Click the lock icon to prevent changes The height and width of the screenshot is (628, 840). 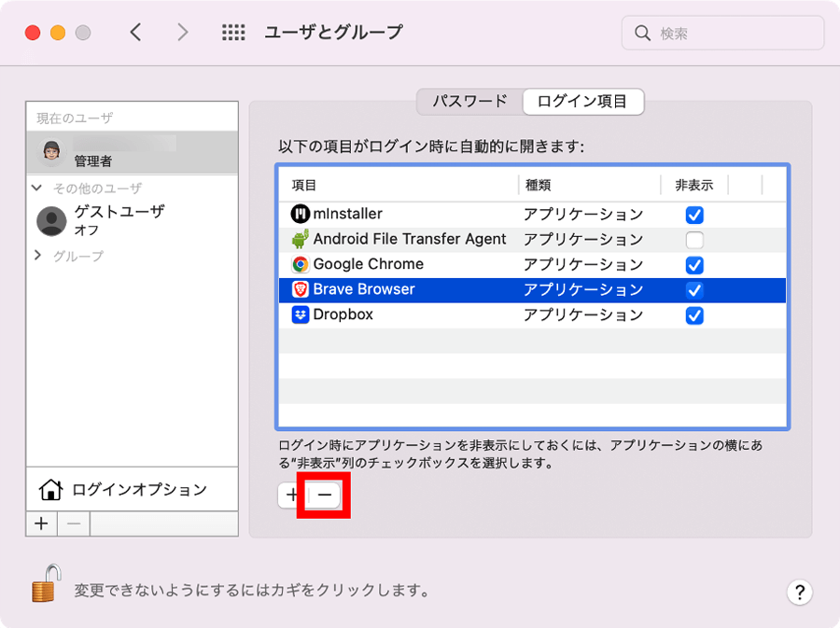coord(46,583)
